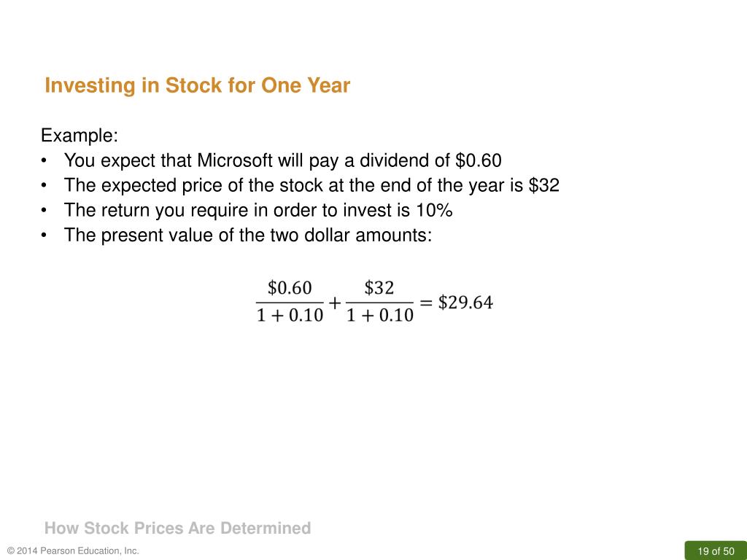The image size is (747, 560).
Task: Select the 10% required return text
Action: click(434, 210)
